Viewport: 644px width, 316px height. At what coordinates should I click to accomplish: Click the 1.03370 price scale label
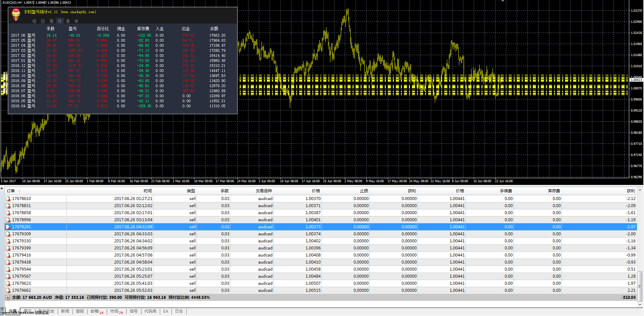[636, 11]
